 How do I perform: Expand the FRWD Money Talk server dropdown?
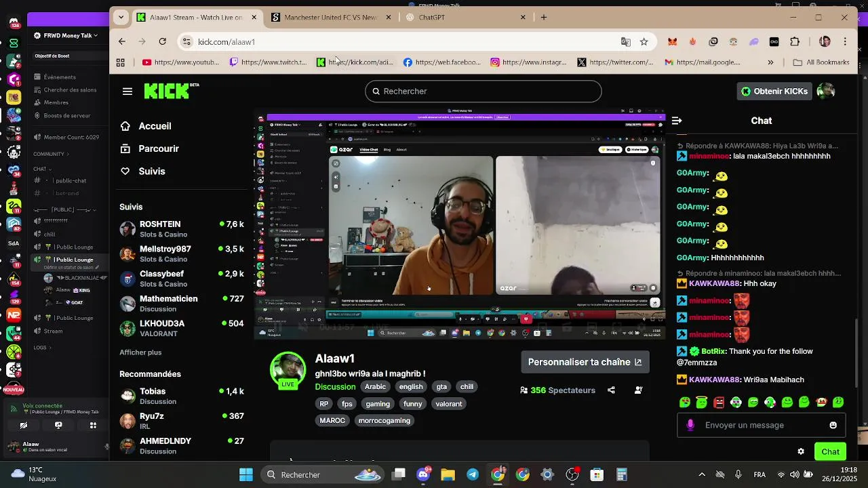[x=66, y=35]
